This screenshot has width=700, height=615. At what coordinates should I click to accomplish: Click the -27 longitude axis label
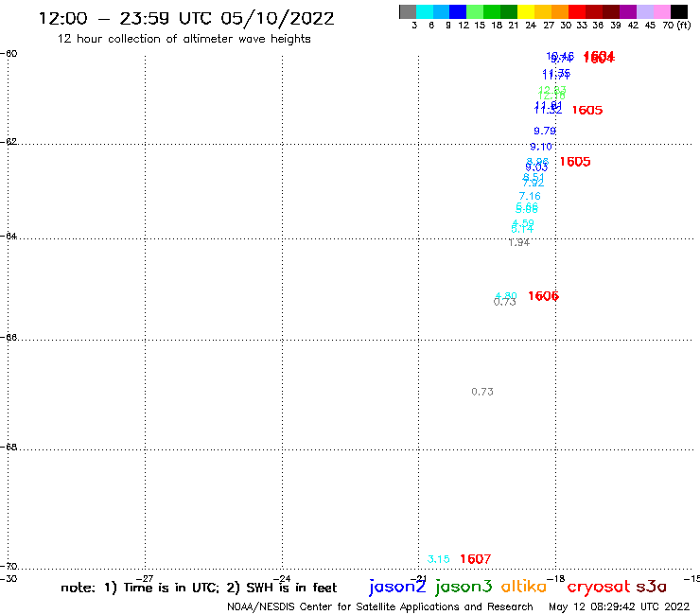click(x=145, y=578)
